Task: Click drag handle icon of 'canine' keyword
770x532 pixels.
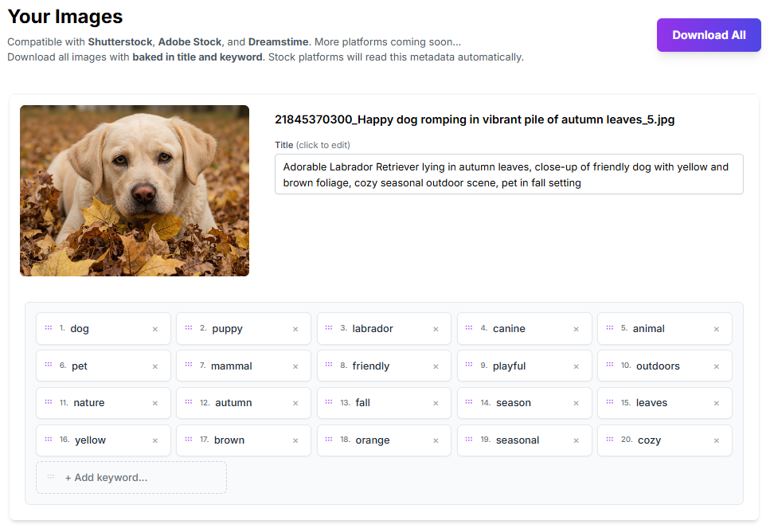Action: coord(469,328)
